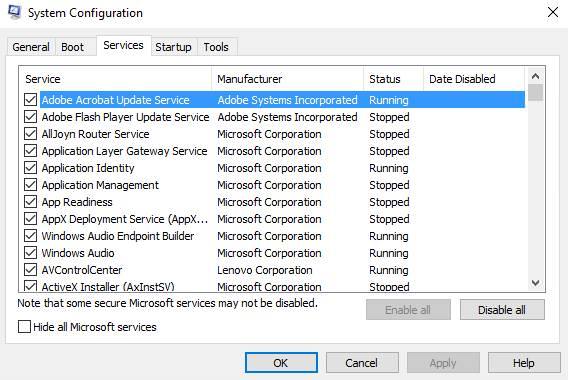Click the scrollbar up arrow
568x380 pixels.
pos(535,76)
